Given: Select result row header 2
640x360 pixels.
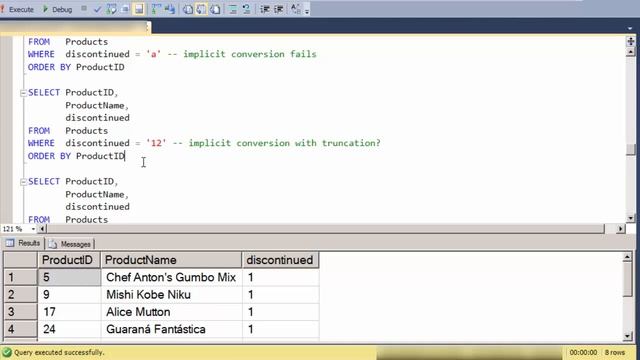Looking at the screenshot, I should click(x=20, y=295).
